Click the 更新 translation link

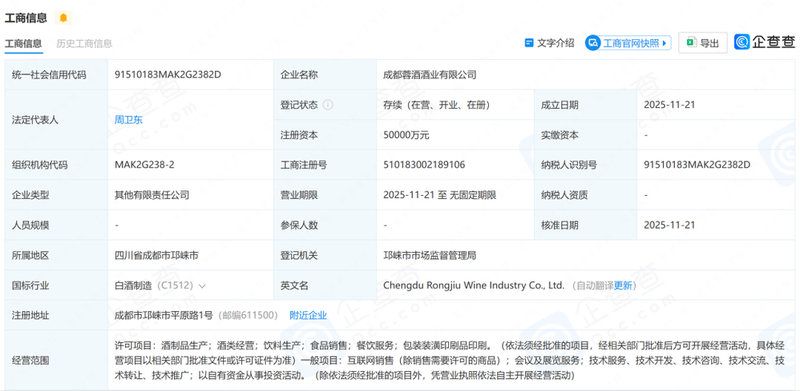pos(622,285)
